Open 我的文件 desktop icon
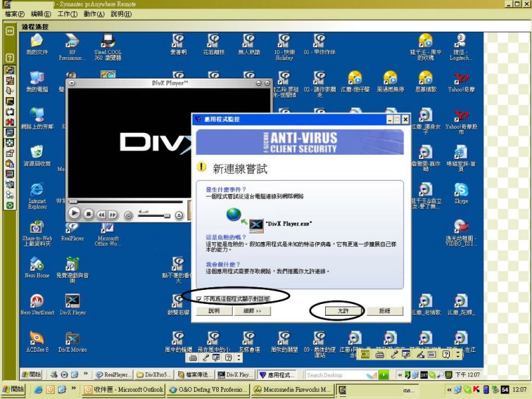The height and width of the screenshot is (399, 532). tap(37, 45)
